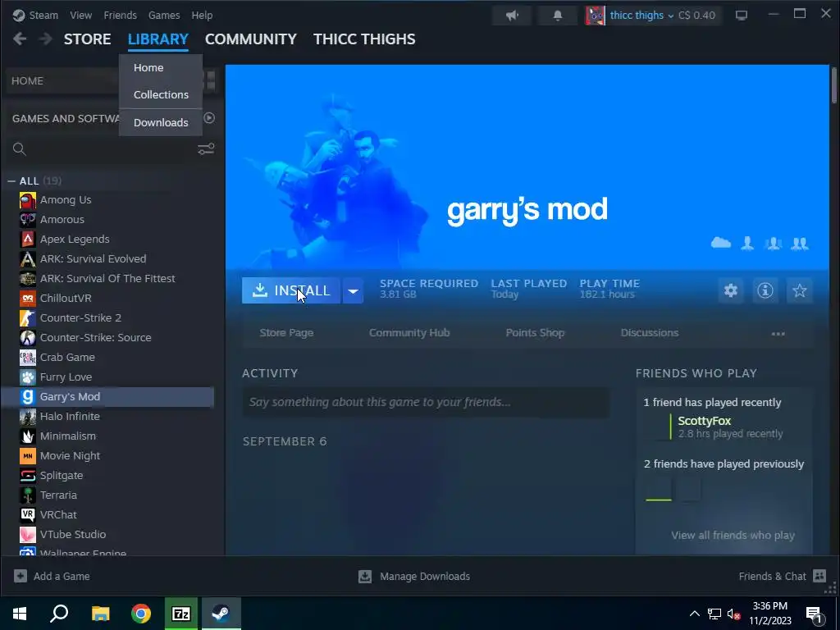Viewport: 840px width, 630px height.
Task: Click the main page vertical scrollbar
Action: 834,84
